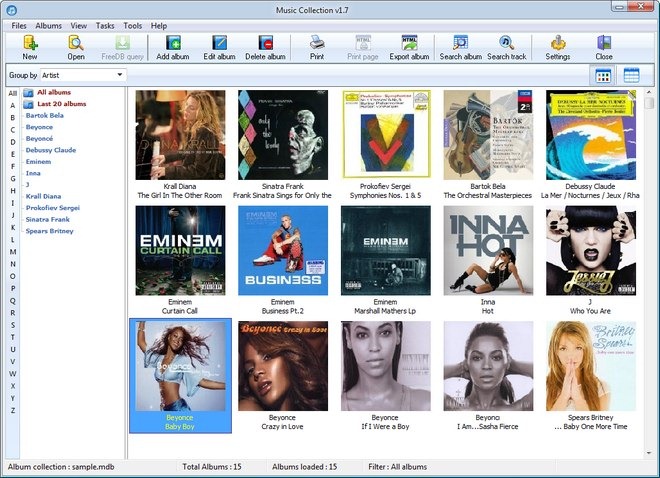
Task: Select Eminem Curtain Call album cover
Action: 180,250
